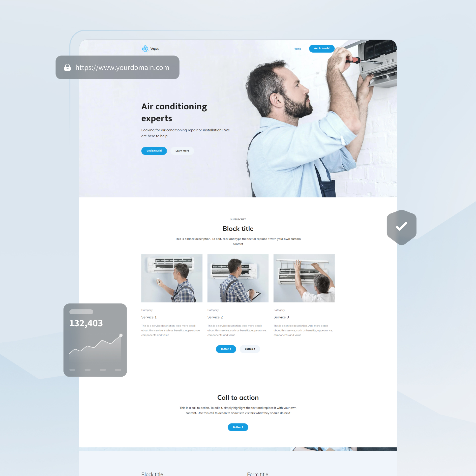Click the lock icon in address bar
This screenshot has width=476, height=476.
point(67,67)
